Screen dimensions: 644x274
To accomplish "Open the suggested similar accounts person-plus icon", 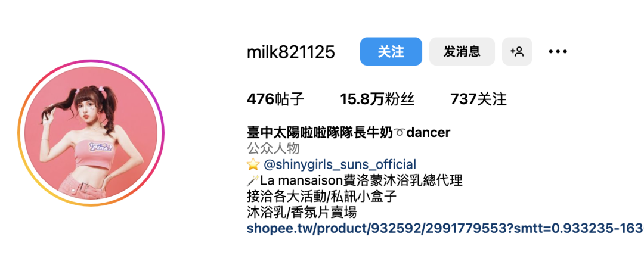I will tap(516, 51).
